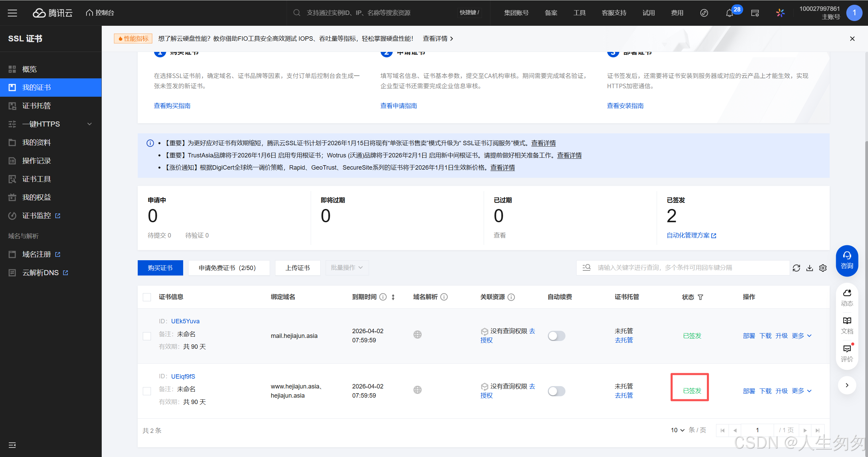Open the 查看申请指南 link
This screenshot has width=868, height=457.
click(399, 106)
